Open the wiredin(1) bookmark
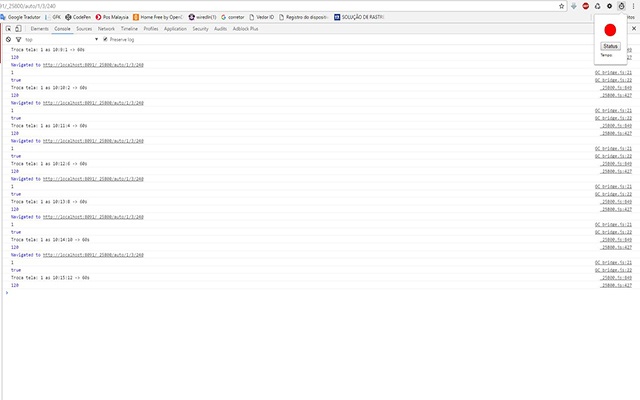 click(202, 17)
